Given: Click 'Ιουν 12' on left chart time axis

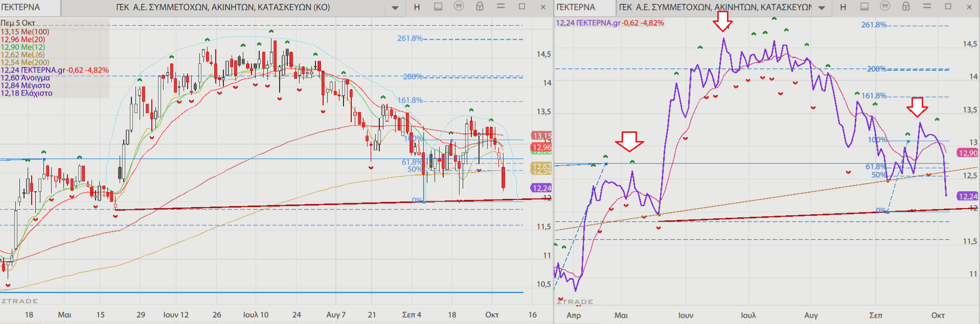Looking at the screenshot, I should click(x=176, y=315).
